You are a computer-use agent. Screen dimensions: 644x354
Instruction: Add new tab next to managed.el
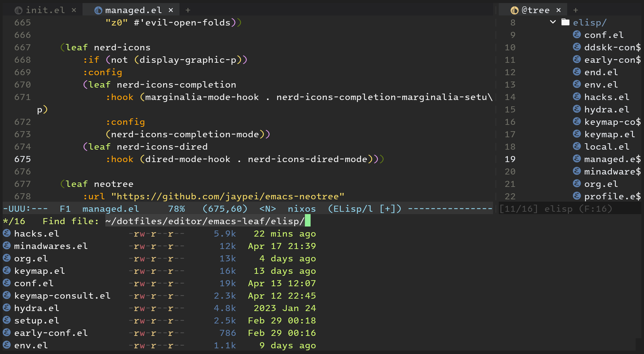[x=188, y=10]
